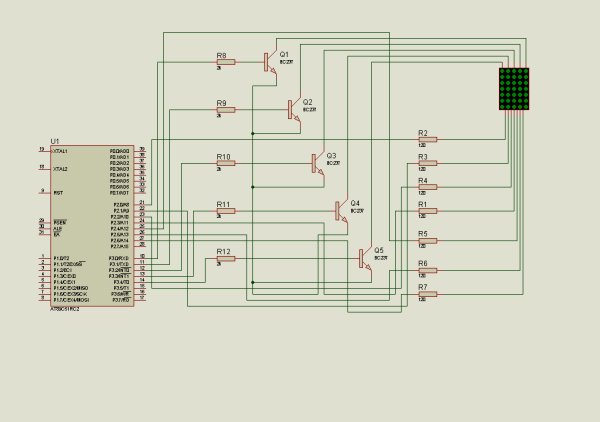The height and width of the screenshot is (422, 600).
Task: Click the U1 microcontroller chip body
Action: click(92, 225)
